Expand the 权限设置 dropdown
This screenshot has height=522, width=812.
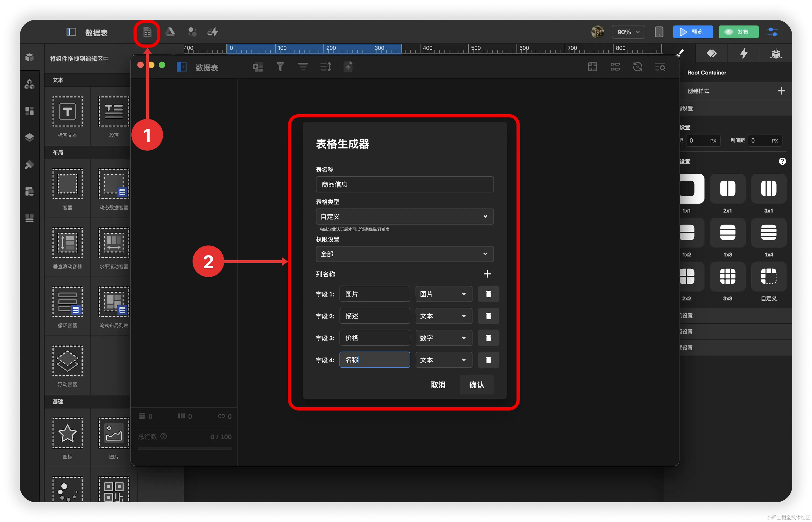pos(404,254)
